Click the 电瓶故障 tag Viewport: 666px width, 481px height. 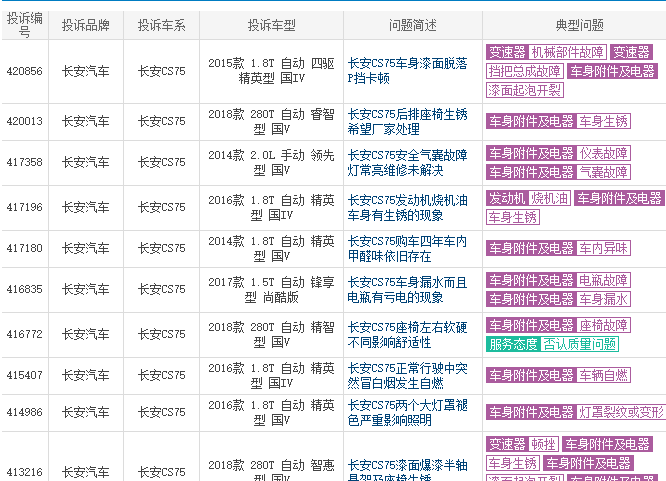click(604, 280)
